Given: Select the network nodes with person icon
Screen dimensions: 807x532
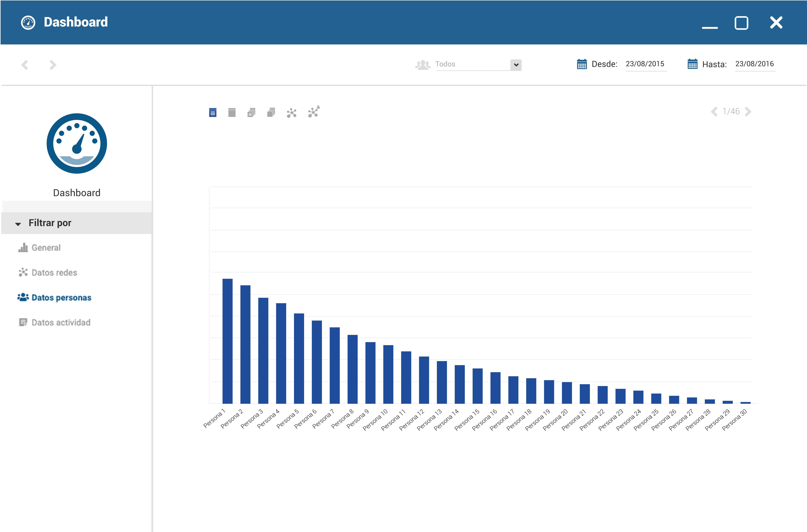Looking at the screenshot, I should point(314,112).
